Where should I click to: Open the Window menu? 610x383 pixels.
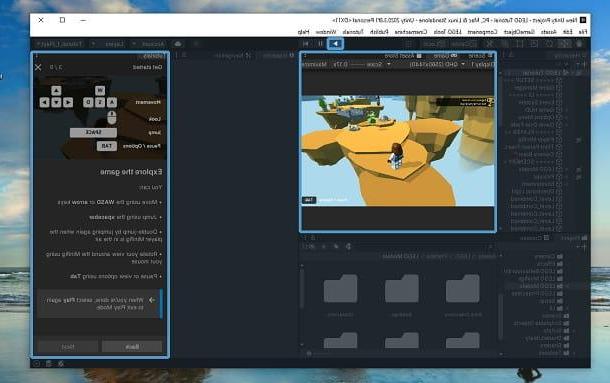tap(326, 32)
